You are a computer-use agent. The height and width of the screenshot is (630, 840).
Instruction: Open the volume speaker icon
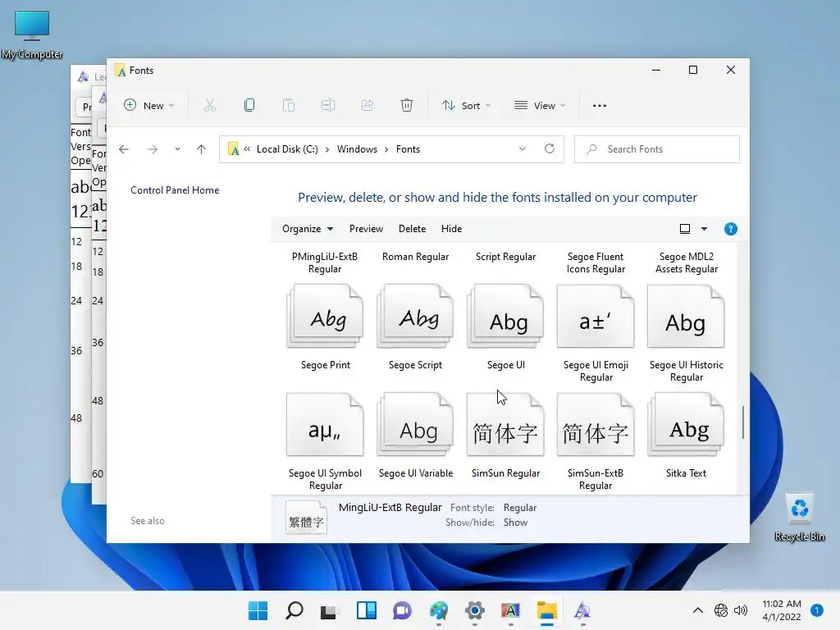tap(741, 610)
